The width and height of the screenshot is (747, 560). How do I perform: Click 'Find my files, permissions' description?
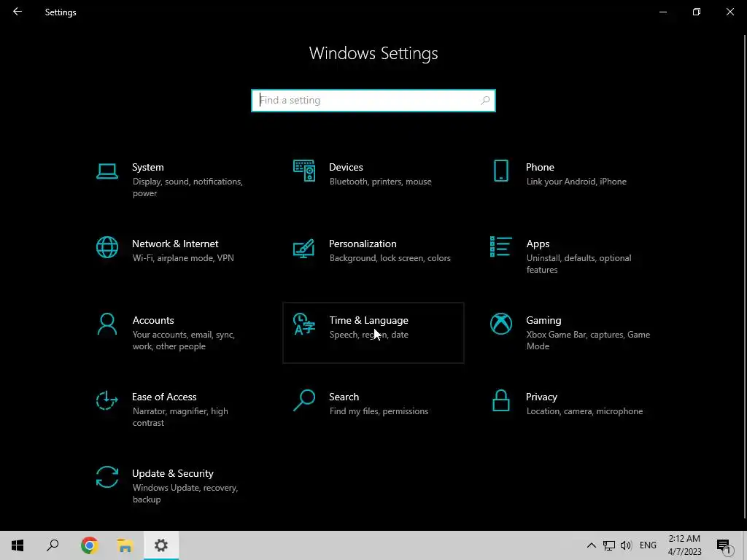point(379,411)
